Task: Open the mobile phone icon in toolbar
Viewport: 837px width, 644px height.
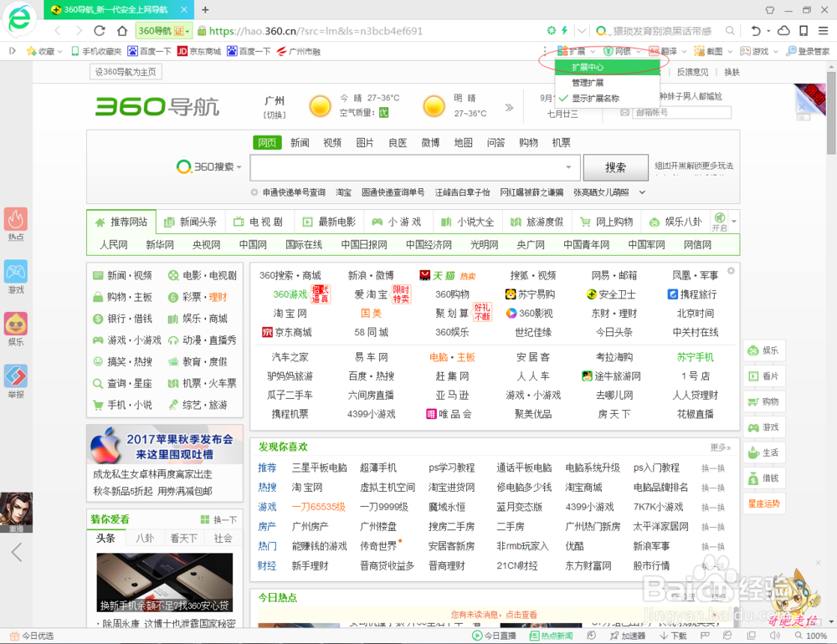Action: [x=804, y=31]
